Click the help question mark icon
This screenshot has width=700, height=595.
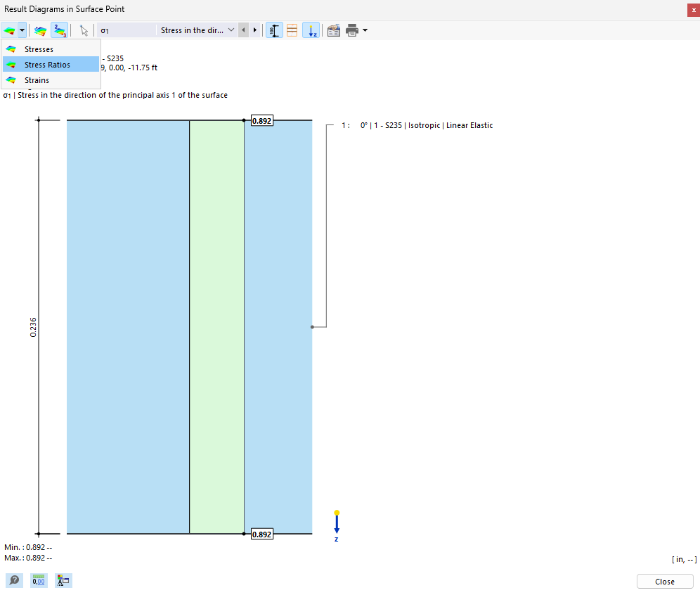[14, 580]
